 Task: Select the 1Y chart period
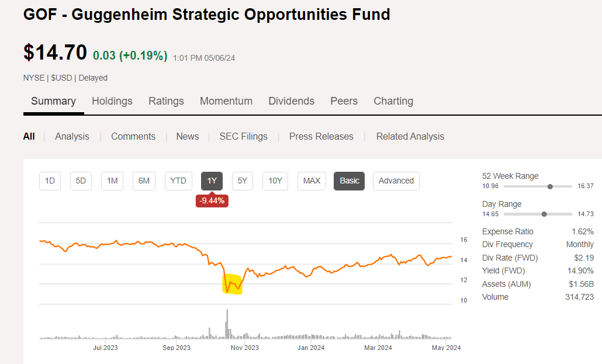[x=212, y=181]
